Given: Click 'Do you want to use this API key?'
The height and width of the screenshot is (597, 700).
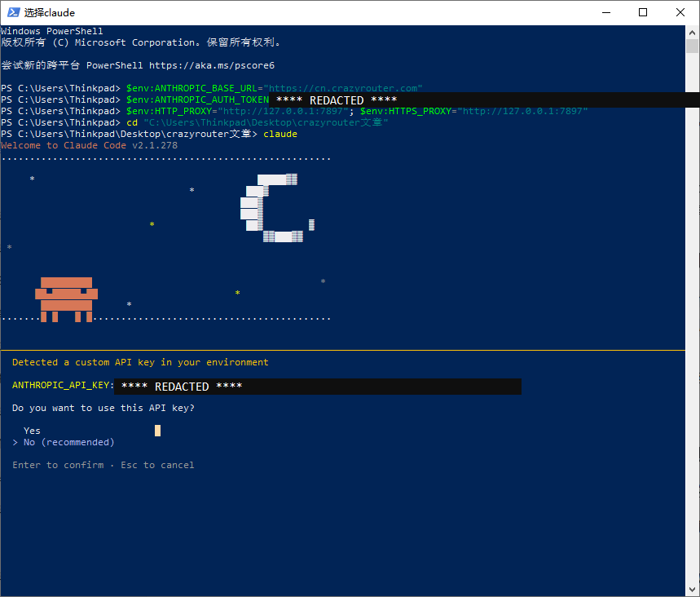Looking at the screenshot, I should point(103,408).
